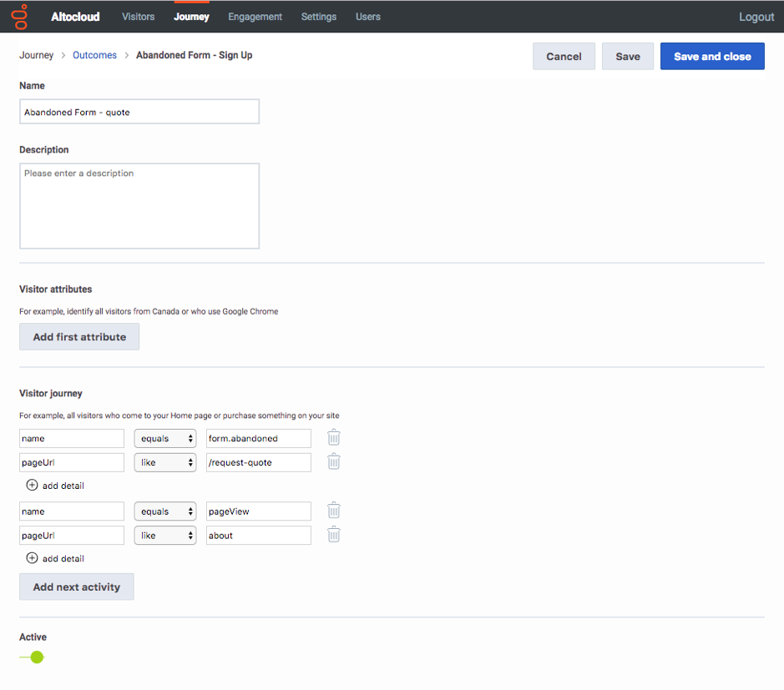Click plus icon under /request-quote row

coord(32,485)
